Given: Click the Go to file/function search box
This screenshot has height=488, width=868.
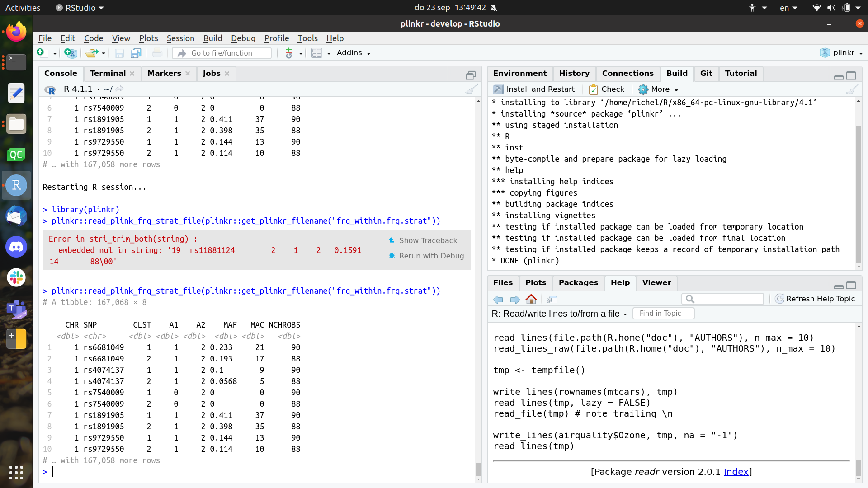Looking at the screenshot, I should coord(222,53).
